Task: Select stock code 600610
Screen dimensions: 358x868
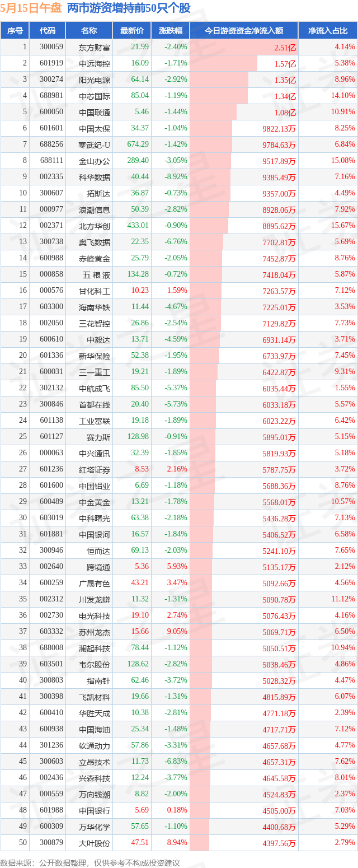Action: (51, 339)
